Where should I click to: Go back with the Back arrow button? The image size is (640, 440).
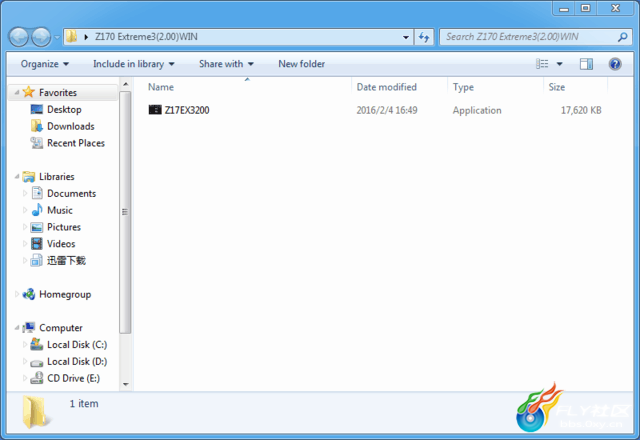pos(18,37)
